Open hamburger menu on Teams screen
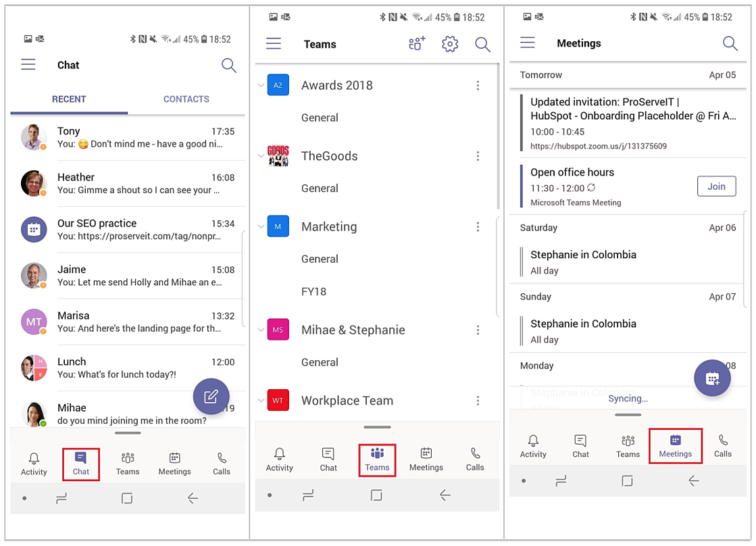756x546 pixels. [274, 43]
